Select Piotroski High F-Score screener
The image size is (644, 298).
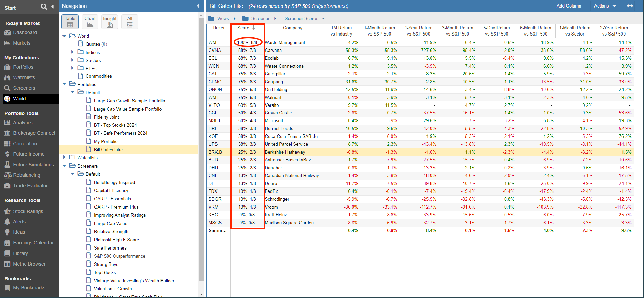pyautogui.click(x=116, y=240)
